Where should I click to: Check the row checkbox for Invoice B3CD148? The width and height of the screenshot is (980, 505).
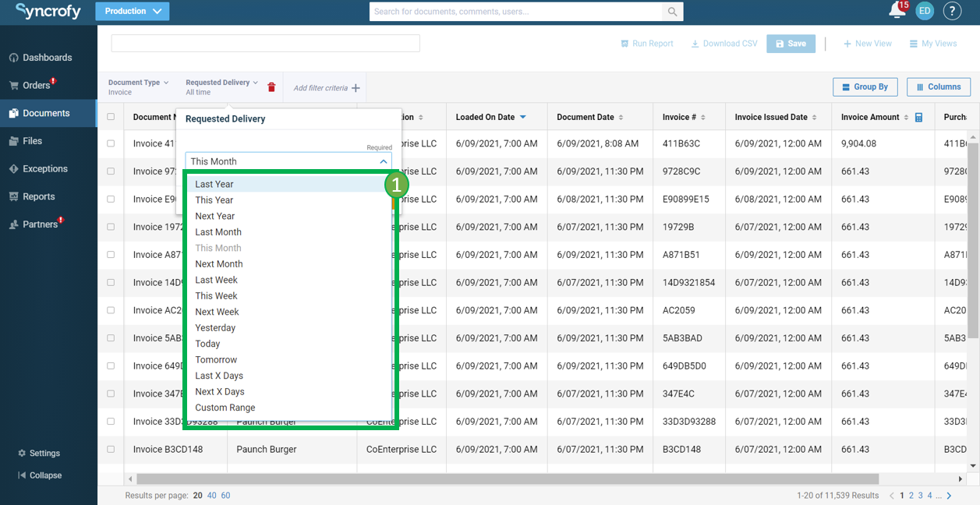click(111, 450)
